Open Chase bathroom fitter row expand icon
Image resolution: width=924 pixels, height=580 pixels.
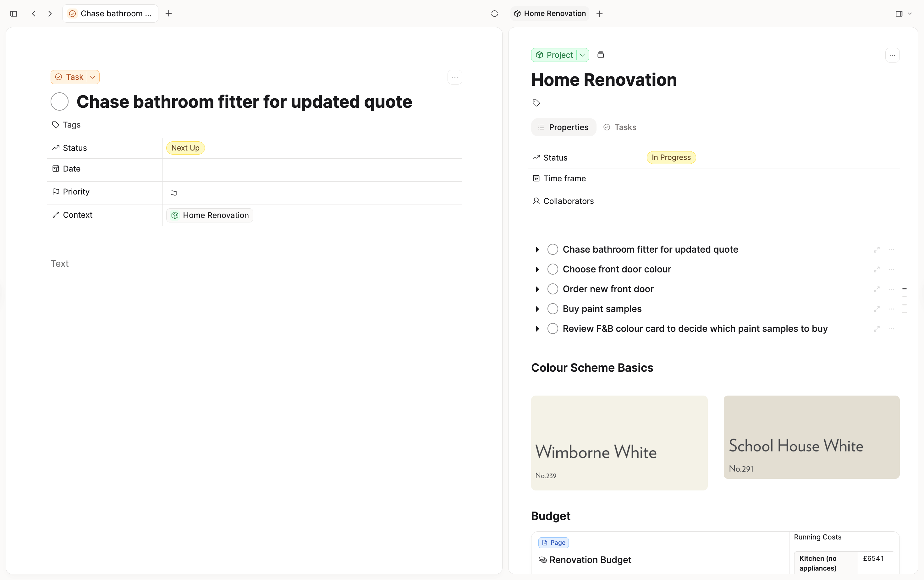pos(877,250)
